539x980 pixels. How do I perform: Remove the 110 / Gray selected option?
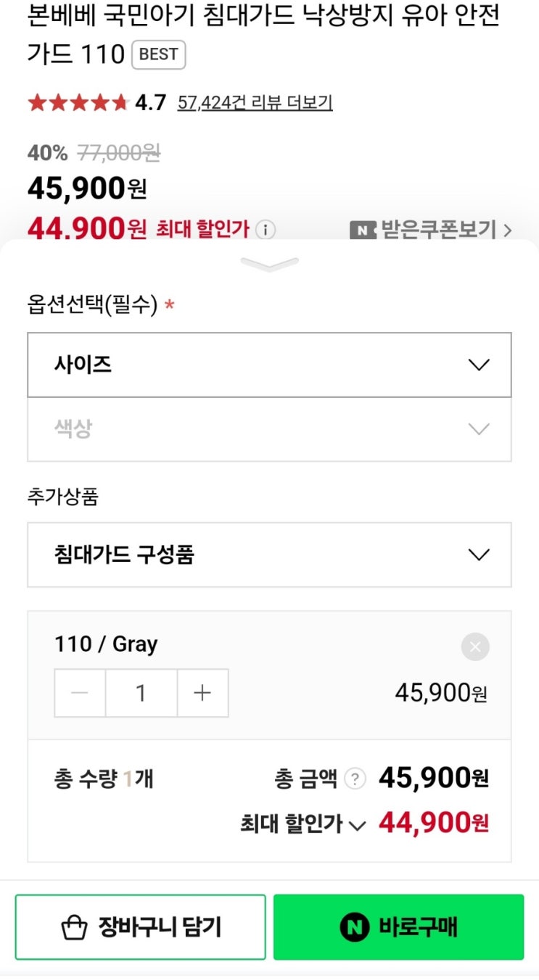pyautogui.click(x=475, y=647)
